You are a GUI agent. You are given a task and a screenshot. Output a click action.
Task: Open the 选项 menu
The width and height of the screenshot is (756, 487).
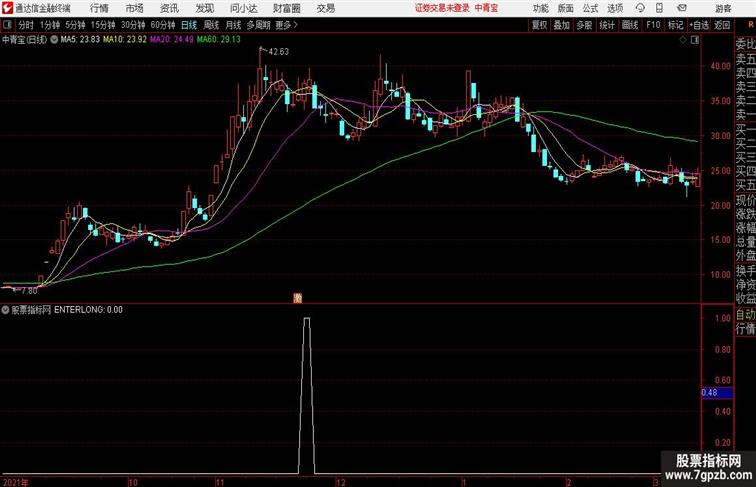(615, 8)
